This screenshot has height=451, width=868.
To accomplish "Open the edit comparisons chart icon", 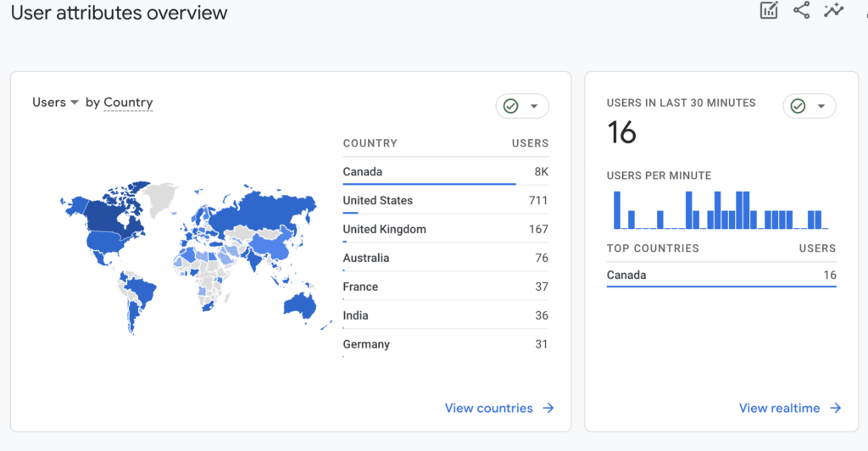I will [x=769, y=10].
